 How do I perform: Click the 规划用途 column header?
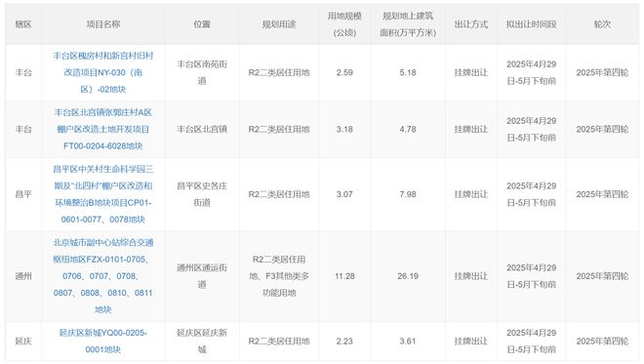279,24
